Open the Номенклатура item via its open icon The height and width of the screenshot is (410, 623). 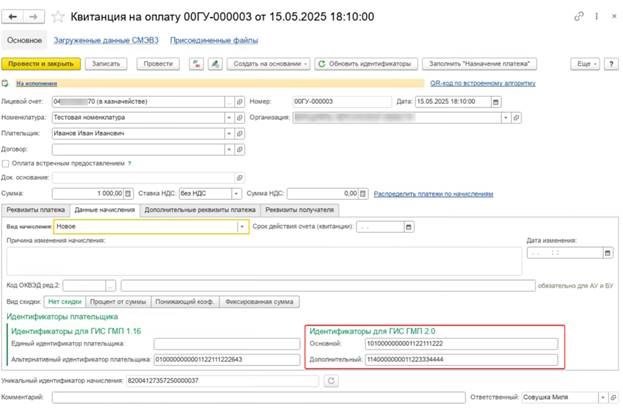pos(240,118)
